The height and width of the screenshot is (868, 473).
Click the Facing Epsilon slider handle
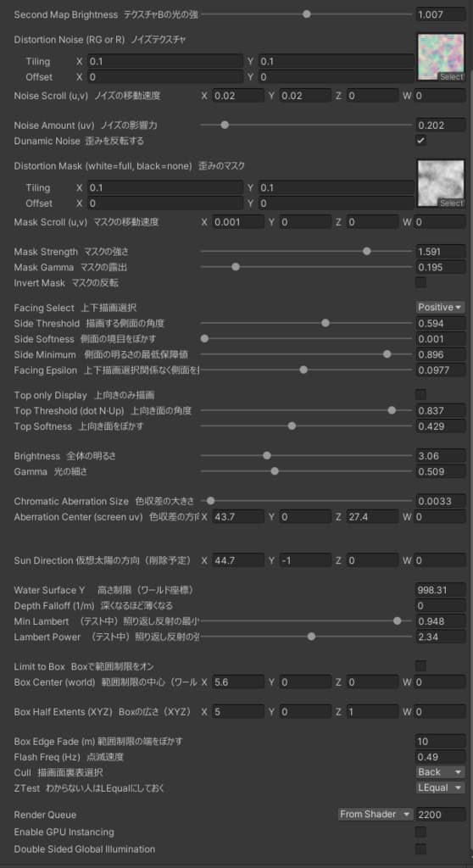point(303,370)
